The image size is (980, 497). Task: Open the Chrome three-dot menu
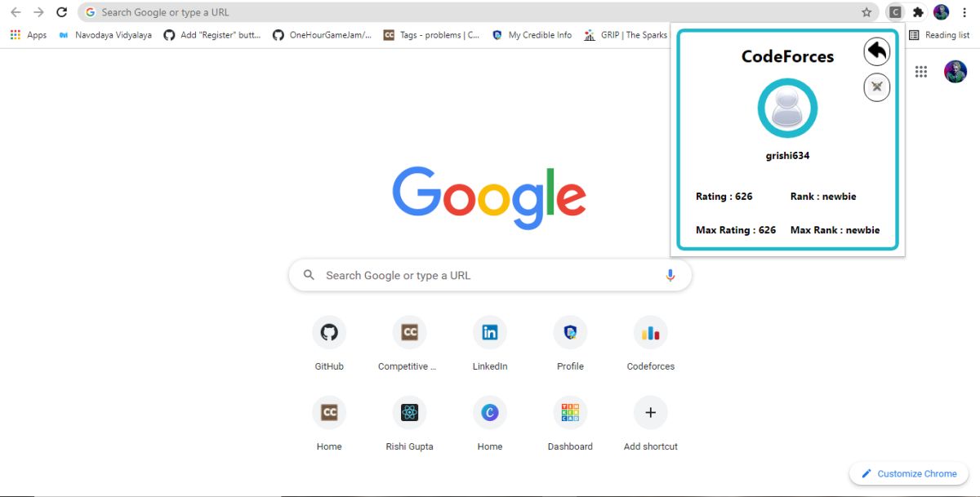tap(964, 12)
